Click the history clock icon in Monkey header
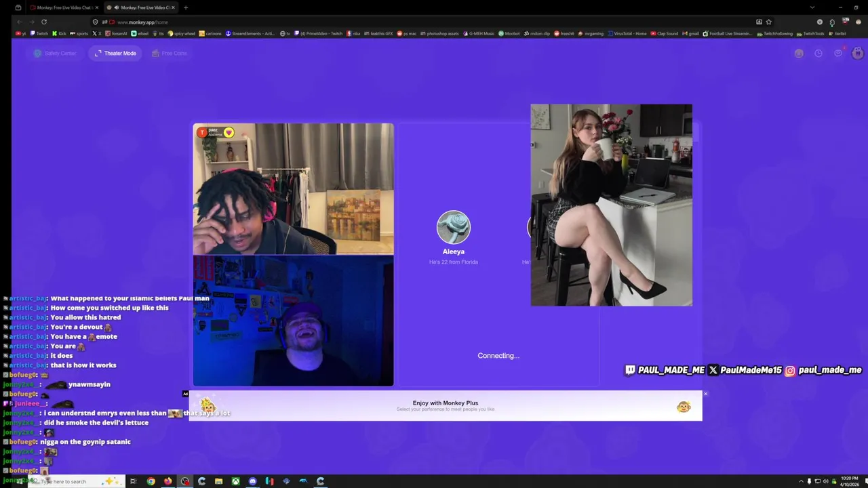868x488 pixels. 818,53
